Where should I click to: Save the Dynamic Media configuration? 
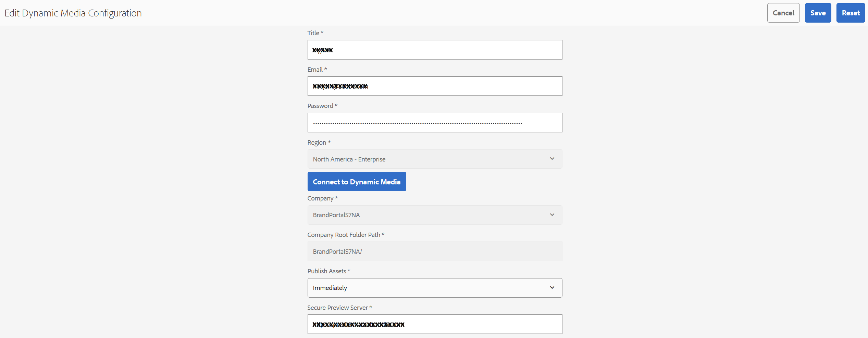[x=818, y=13]
